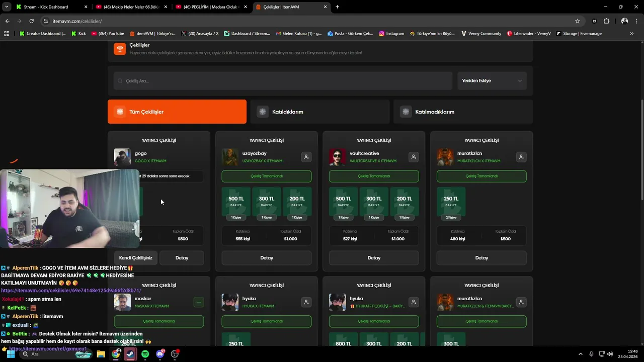Open the Venny Community bookmark
Screen dimensions: 644x362
[481, 34]
